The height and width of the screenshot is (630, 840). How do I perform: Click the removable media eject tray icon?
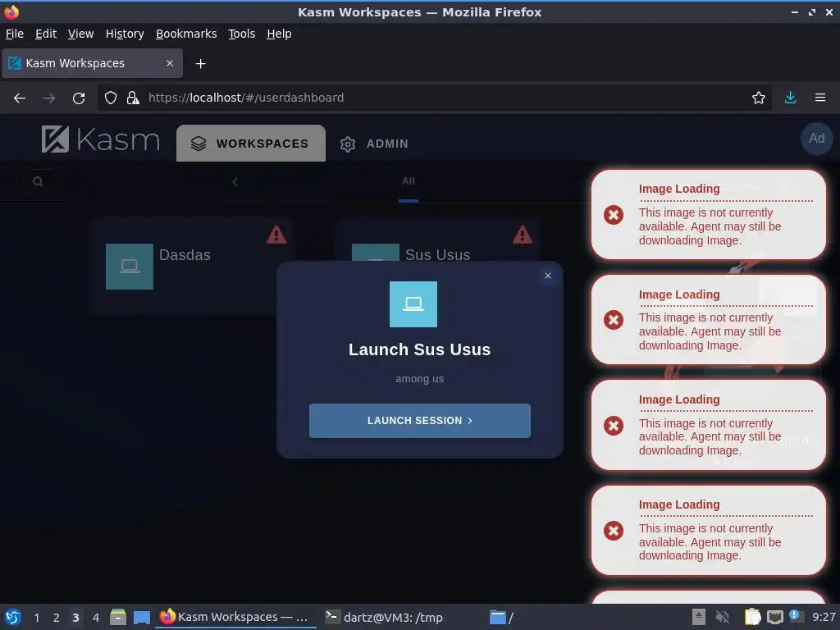click(698, 617)
